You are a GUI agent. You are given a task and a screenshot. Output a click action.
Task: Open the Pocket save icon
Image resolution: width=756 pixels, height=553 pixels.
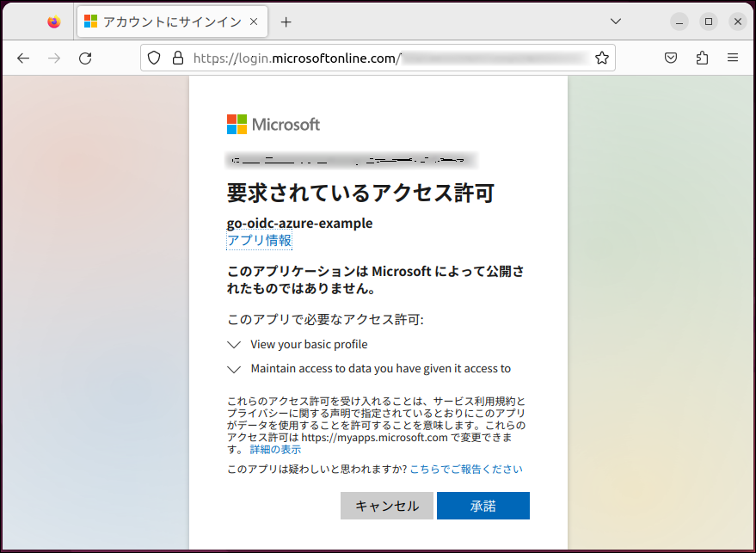click(x=671, y=58)
